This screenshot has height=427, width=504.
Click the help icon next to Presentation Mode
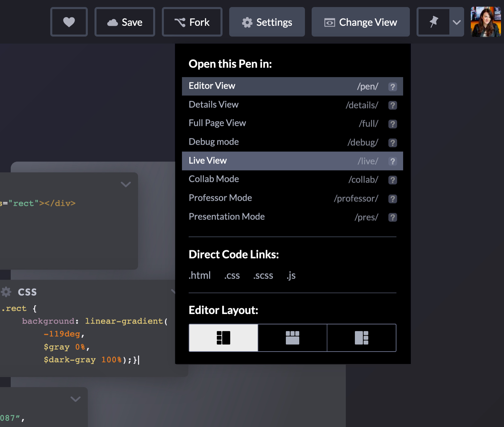pos(392,217)
